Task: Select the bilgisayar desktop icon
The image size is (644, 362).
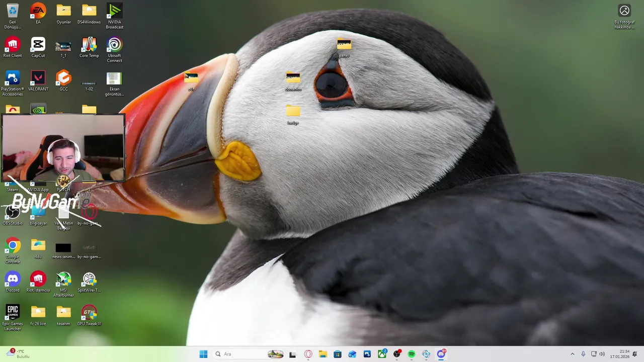Action: click(38, 215)
